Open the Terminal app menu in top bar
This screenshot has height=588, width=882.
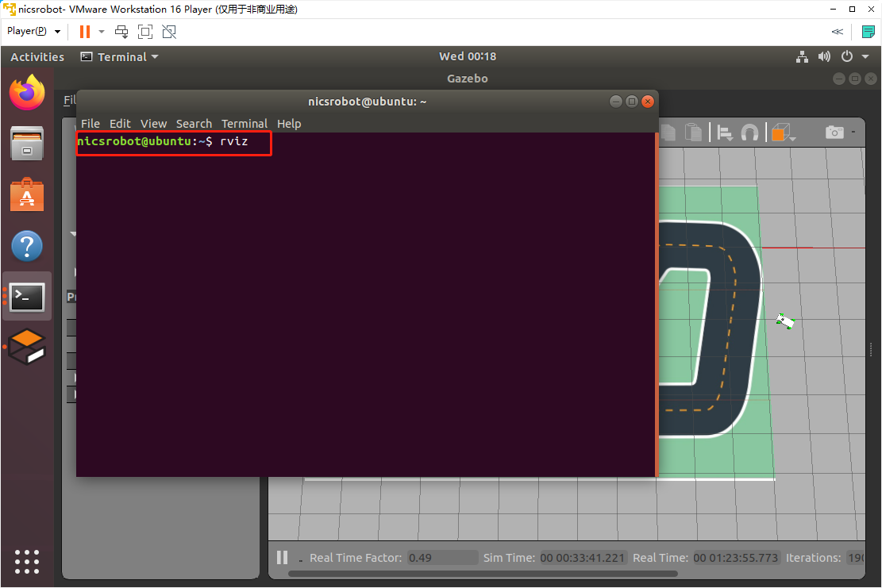tap(119, 57)
